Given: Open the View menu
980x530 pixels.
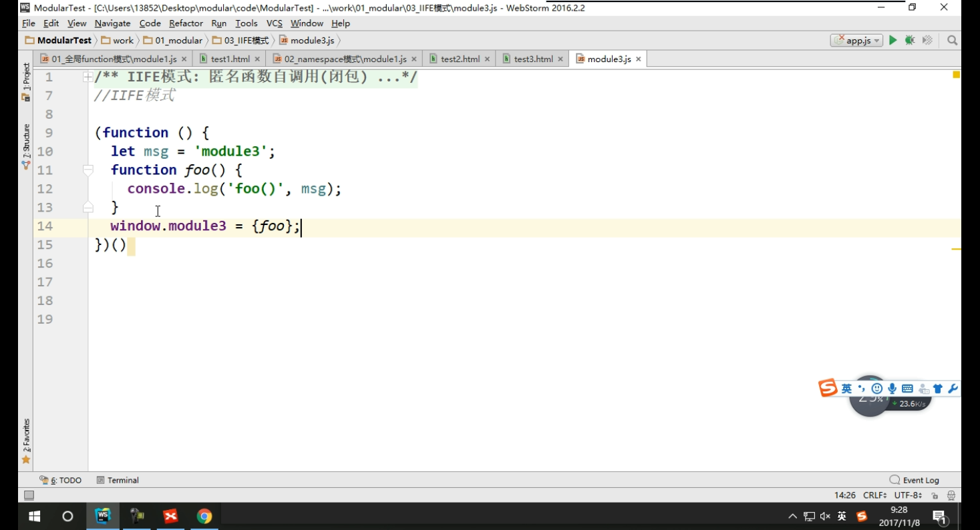Looking at the screenshot, I should tap(77, 23).
